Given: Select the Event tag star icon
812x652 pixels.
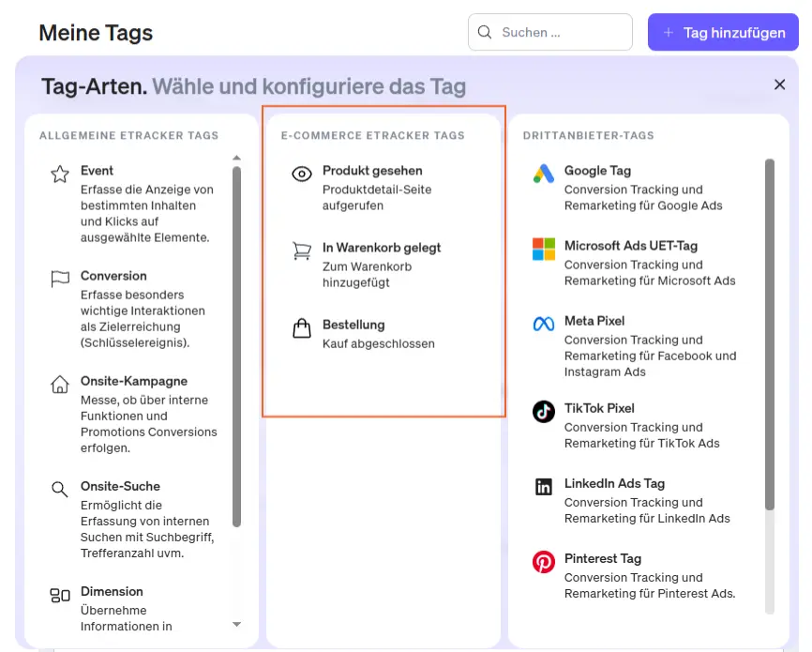Looking at the screenshot, I should click(59, 173).
